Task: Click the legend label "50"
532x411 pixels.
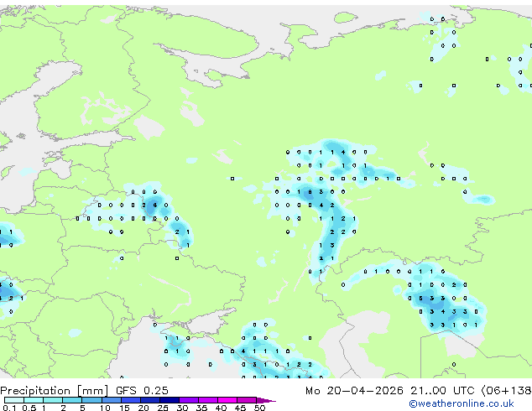Action: [x=259, y=408]
